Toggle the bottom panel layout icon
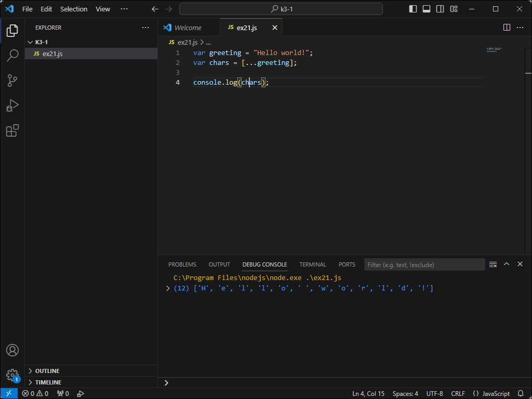The image size is (532, 399). [x=427, y=9]
